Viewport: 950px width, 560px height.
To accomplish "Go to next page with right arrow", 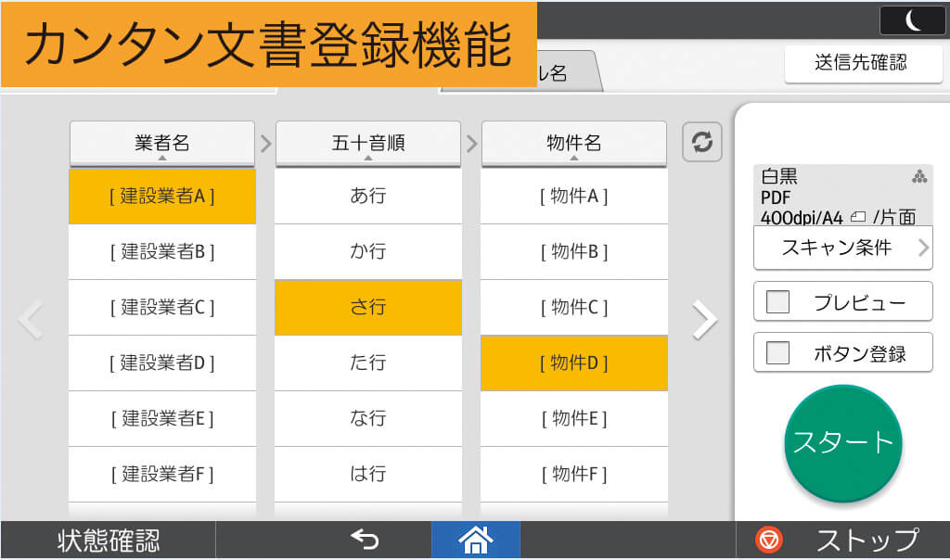I will pyautogui.click(x=705, y=320).
